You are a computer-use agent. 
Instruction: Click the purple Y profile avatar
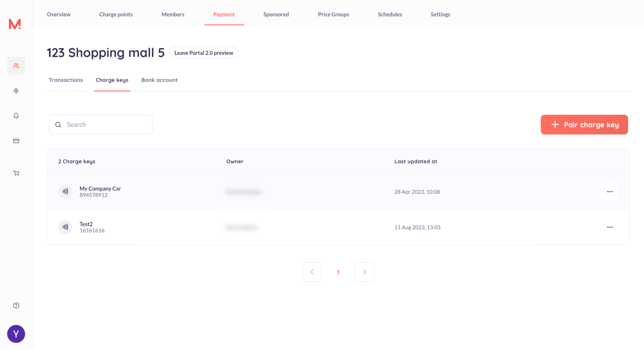point(16,334)
